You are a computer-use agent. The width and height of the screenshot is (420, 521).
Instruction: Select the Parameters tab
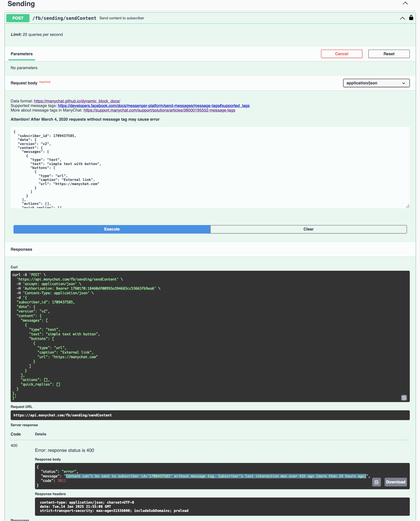click(21, 54)
